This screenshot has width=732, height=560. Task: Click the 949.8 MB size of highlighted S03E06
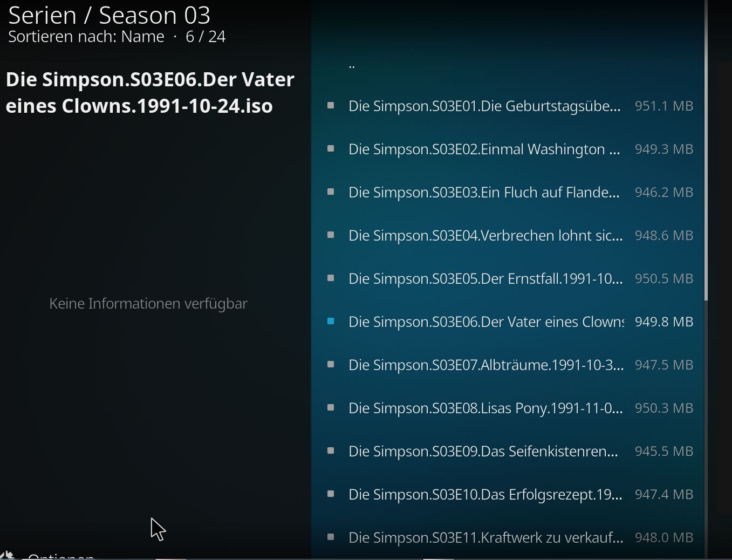tap(664, 322)
